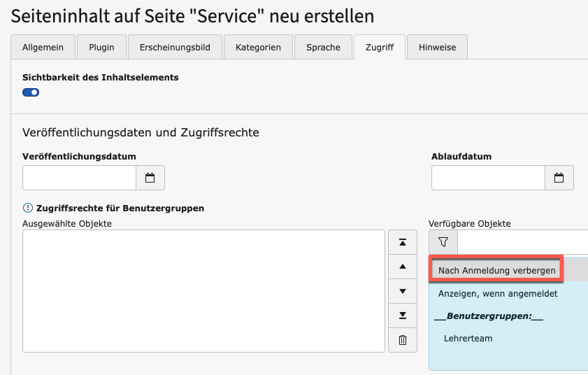Screen dimensions: 588x375
Task: Click info icon beside Zugriffsrechte für Benutzergruppen
Action: click(x=28, y=208)
